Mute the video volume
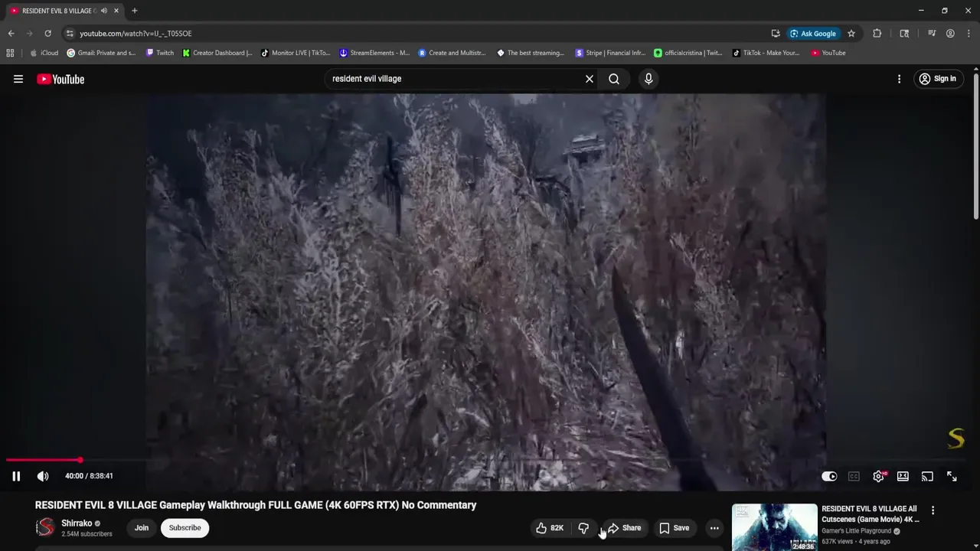 tap(43, 476)
